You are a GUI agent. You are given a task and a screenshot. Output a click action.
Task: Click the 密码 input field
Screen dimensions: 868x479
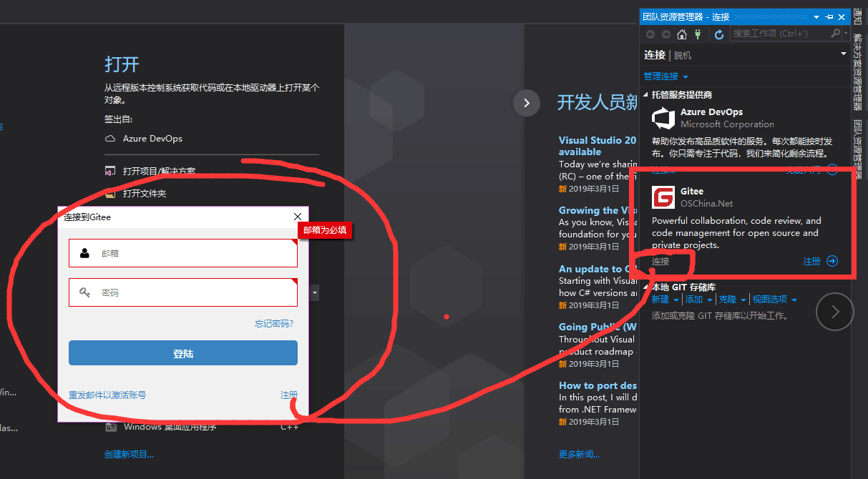pyautogui.click(x=183, y=292)
